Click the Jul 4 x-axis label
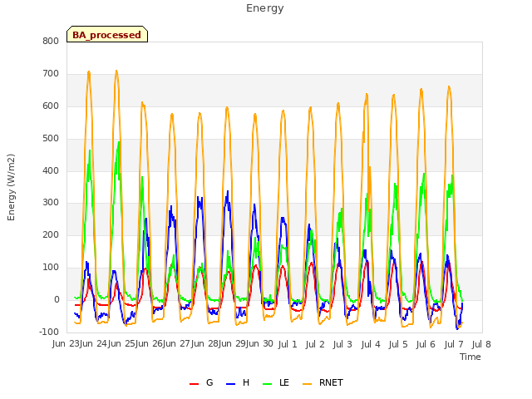532x399 pixels. 371,344
